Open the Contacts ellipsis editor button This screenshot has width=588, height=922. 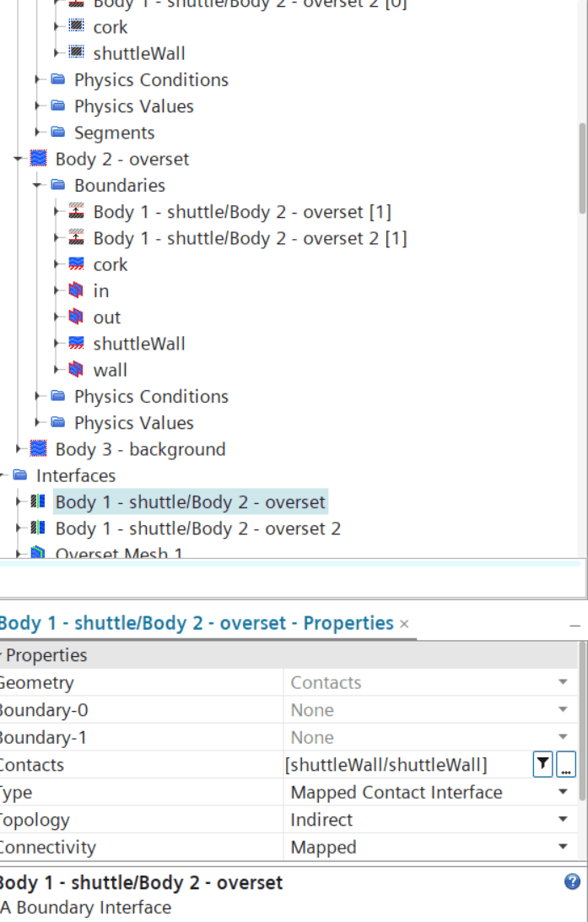[x=566, y=764]
